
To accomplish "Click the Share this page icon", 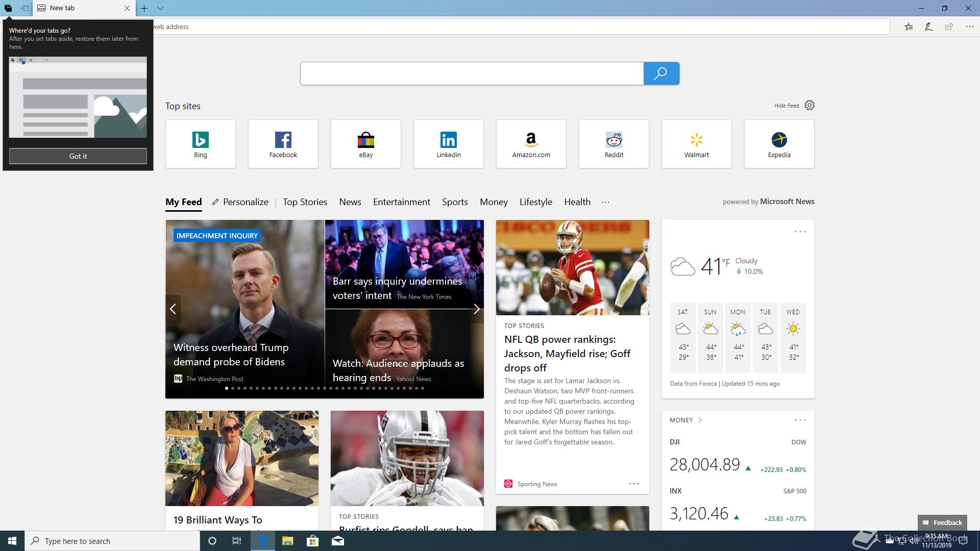I will pos(949,27).
